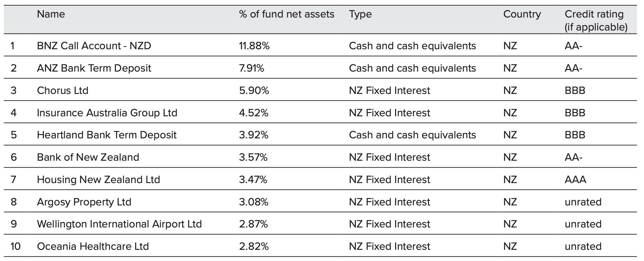Image resolution: width=644 pixels, height=261 pixels.
Task: Select the AAA credit rating cell
Action: 575,179
